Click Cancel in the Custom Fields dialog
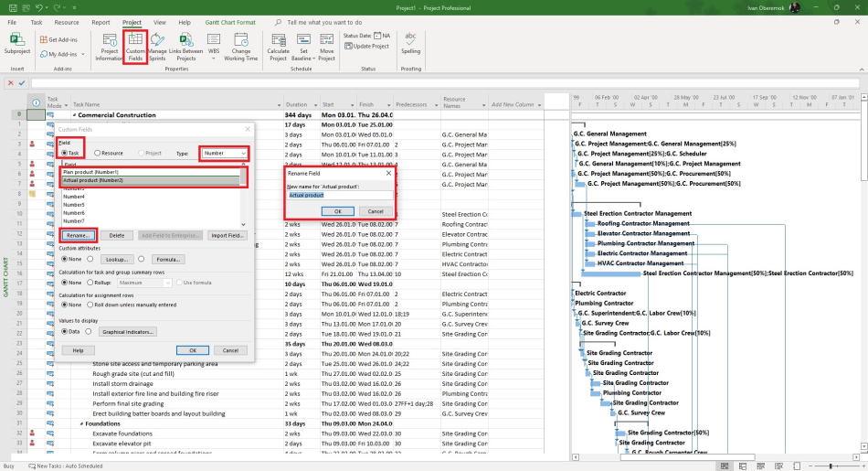This screenshot has width=868, height=471. (x=230, y=350)
